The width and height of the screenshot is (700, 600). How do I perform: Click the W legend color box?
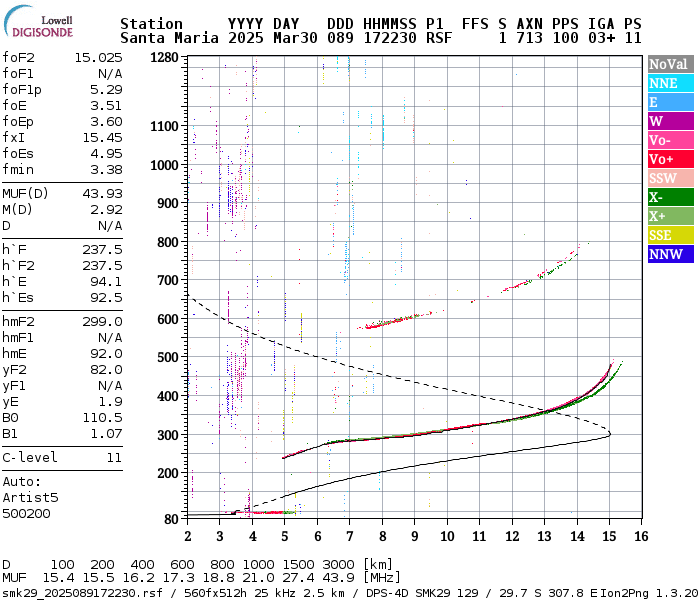coord(671,121)
